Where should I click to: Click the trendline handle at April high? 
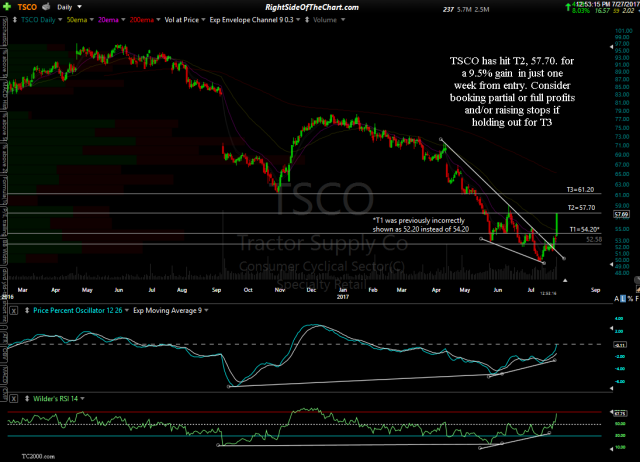click(441, 140)
